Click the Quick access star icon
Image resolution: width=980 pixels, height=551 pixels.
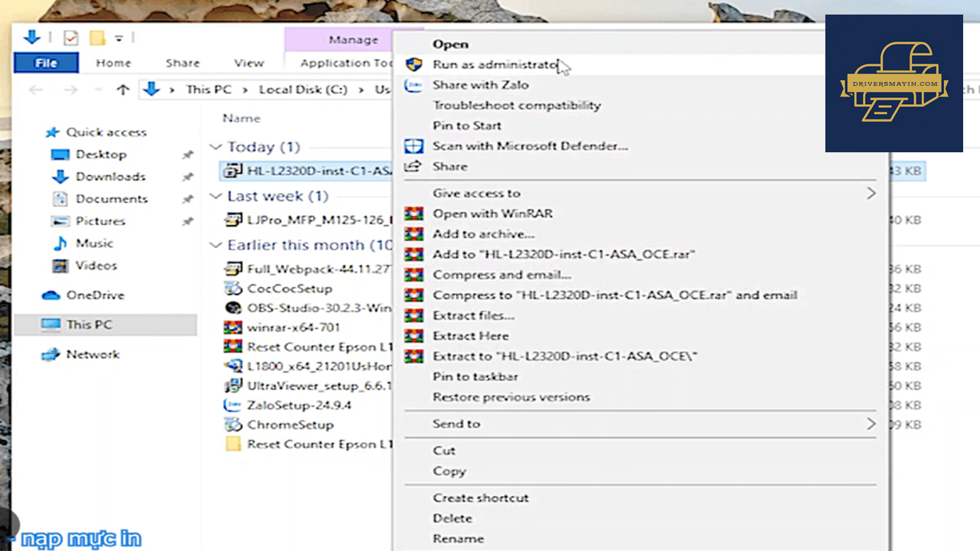pyautogui.click(x=51, y=132)
